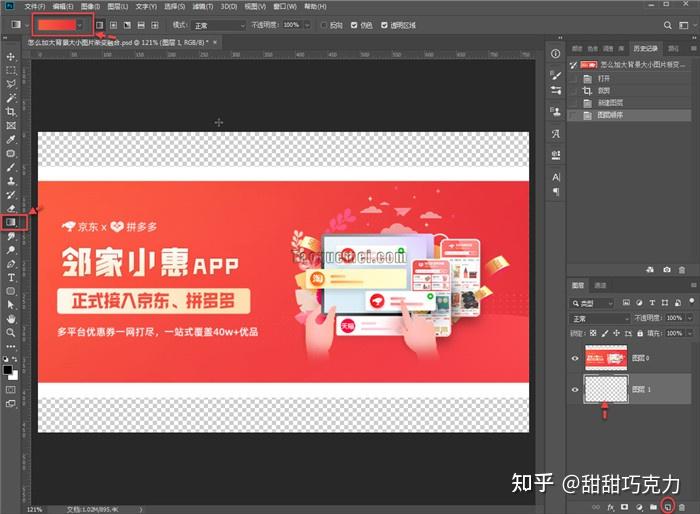Open the 文件(F) menu
This screenshot has height=514, width=700.
point(35,6)
